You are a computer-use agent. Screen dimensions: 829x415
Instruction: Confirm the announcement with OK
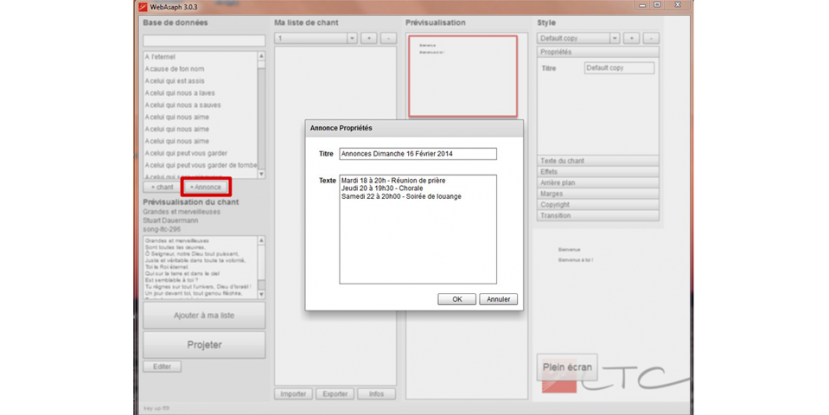(456, 299)
